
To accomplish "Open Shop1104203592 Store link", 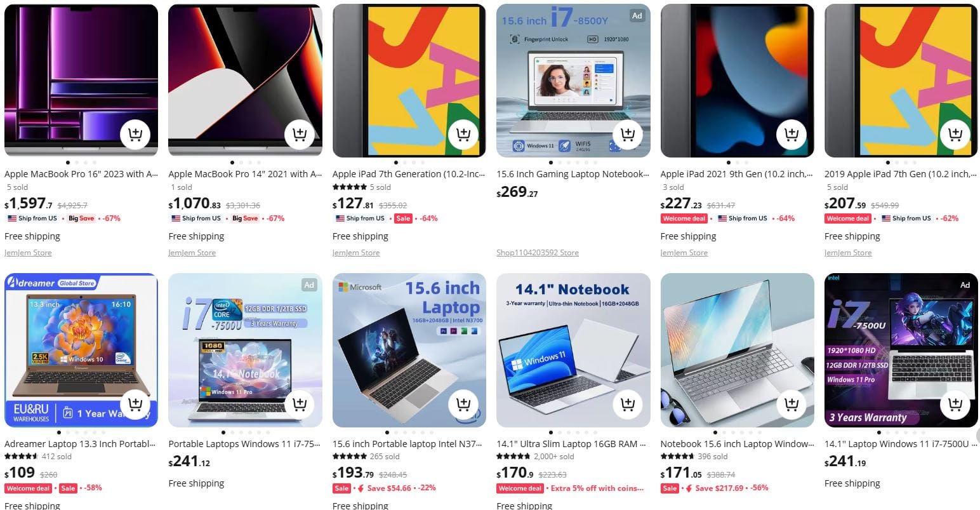I will click(538, 253).
